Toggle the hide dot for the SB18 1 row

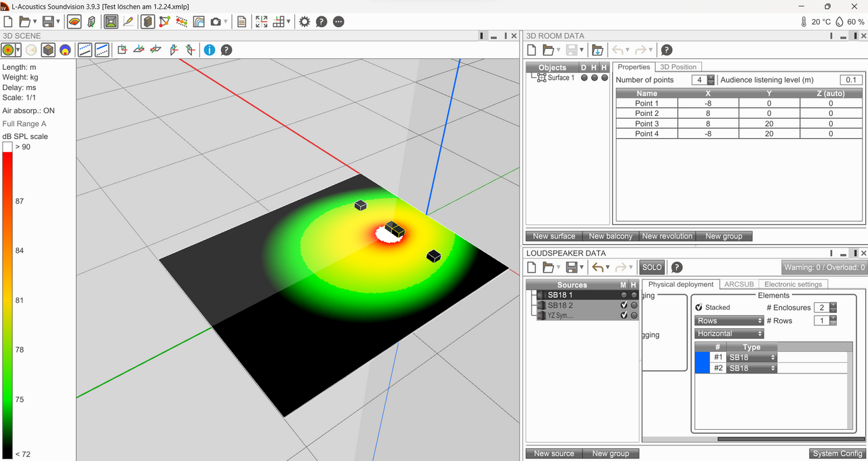click(634, 295)
